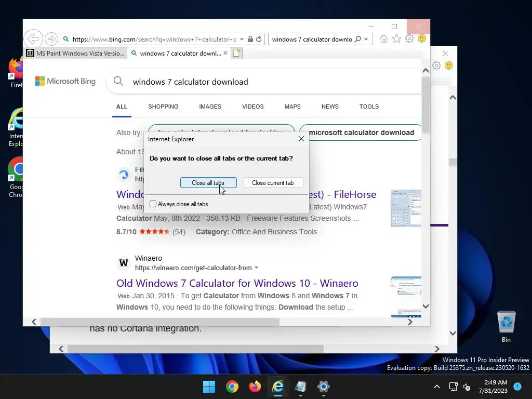532x399 pixels.
Task: Click the muted volume tray icon
Action: pos(467,387)
